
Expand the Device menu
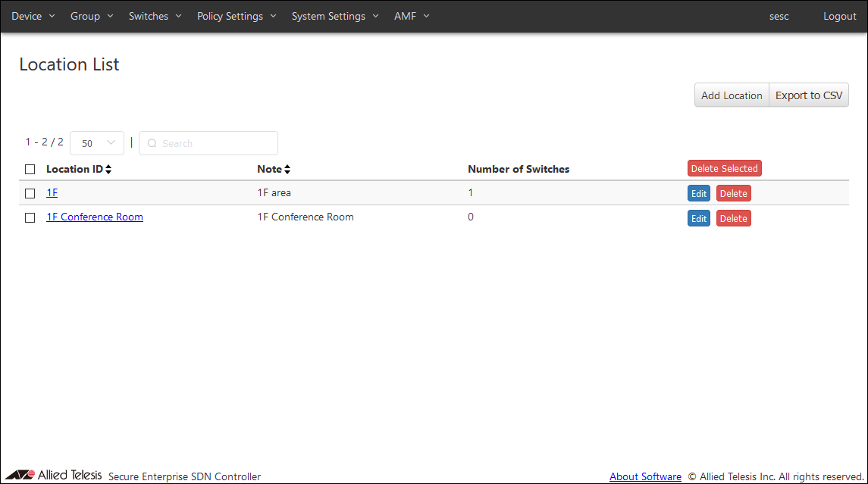point(33,16)
